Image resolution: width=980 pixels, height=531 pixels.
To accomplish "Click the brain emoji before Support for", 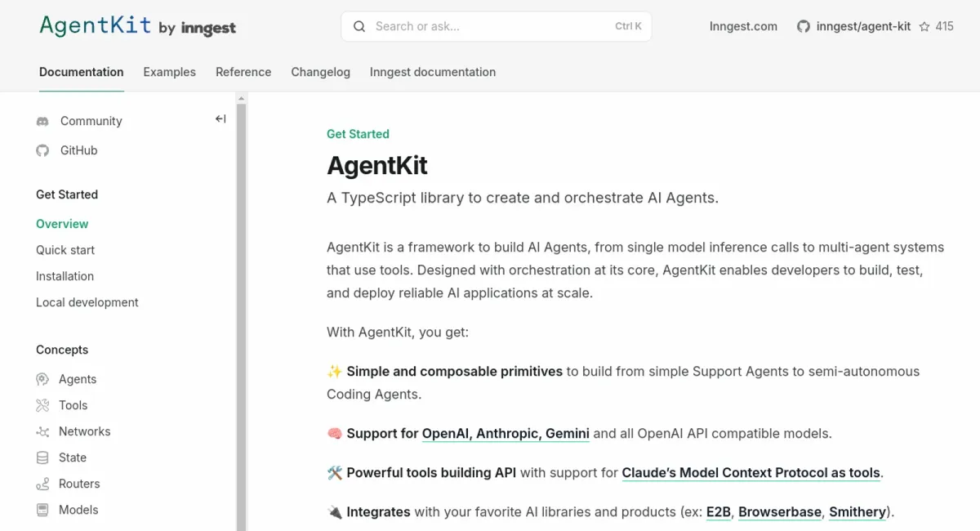I will tap(334, 433).
